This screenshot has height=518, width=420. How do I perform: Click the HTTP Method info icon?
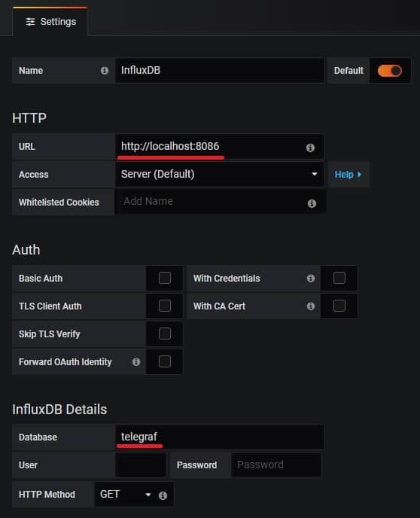[x=163, y=495]
